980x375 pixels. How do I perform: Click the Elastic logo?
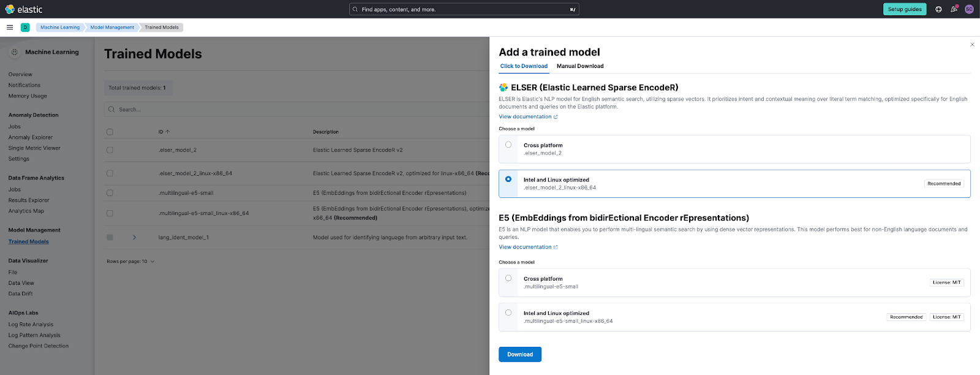pos(24,9)
